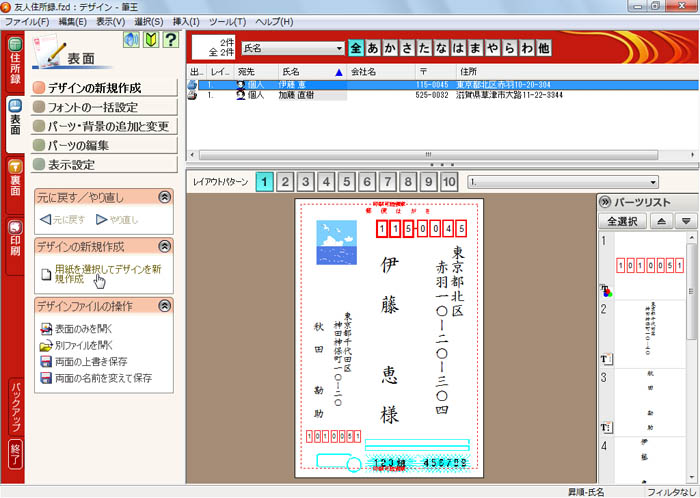
Task: Select layout pattern 3
Action: coord(305,182)
